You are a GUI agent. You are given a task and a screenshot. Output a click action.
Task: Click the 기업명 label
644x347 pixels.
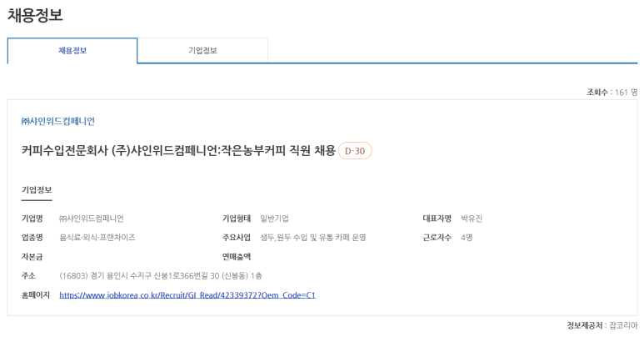[32, 219]
